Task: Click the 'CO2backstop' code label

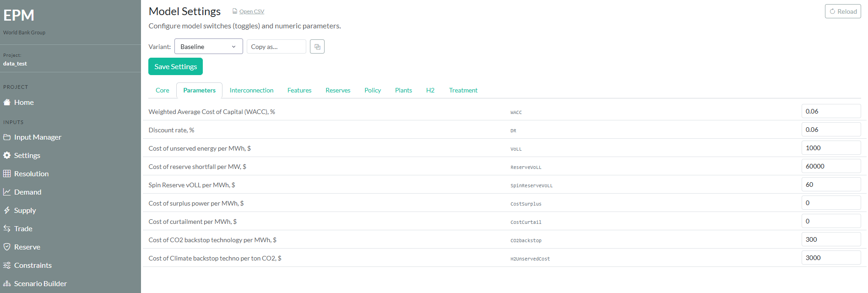Action: point(526,240)
